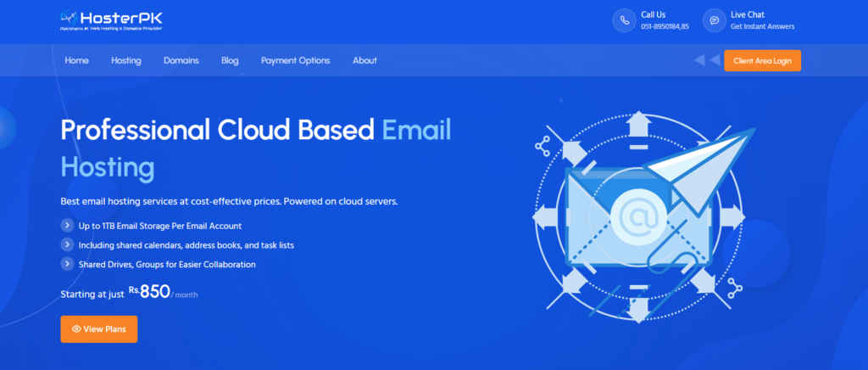
Task: Click 'Up to 1TB Email Storage Per Email Account'
Action: pyautogui.click(x=160, y=226)
